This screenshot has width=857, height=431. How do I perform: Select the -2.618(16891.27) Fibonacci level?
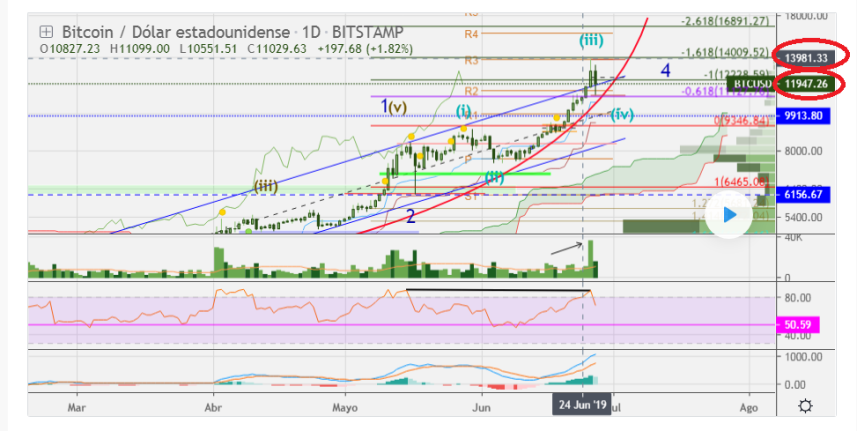725,21
